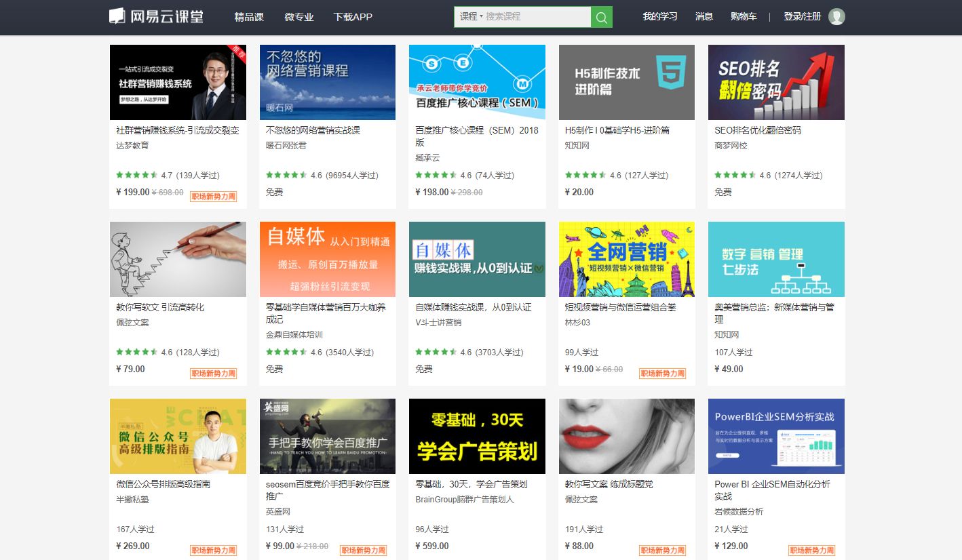Image resolution: width=962 pixels, height=560 pixels.
Task: Click 职场新势力周 badge on ¥129.00 course
Action: pos(811,551)
